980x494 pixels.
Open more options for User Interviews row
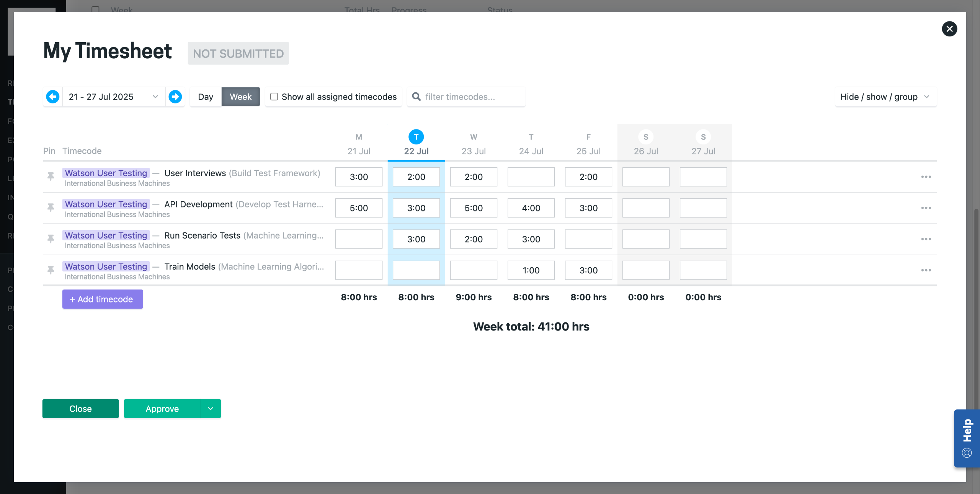tap(926, 177)
